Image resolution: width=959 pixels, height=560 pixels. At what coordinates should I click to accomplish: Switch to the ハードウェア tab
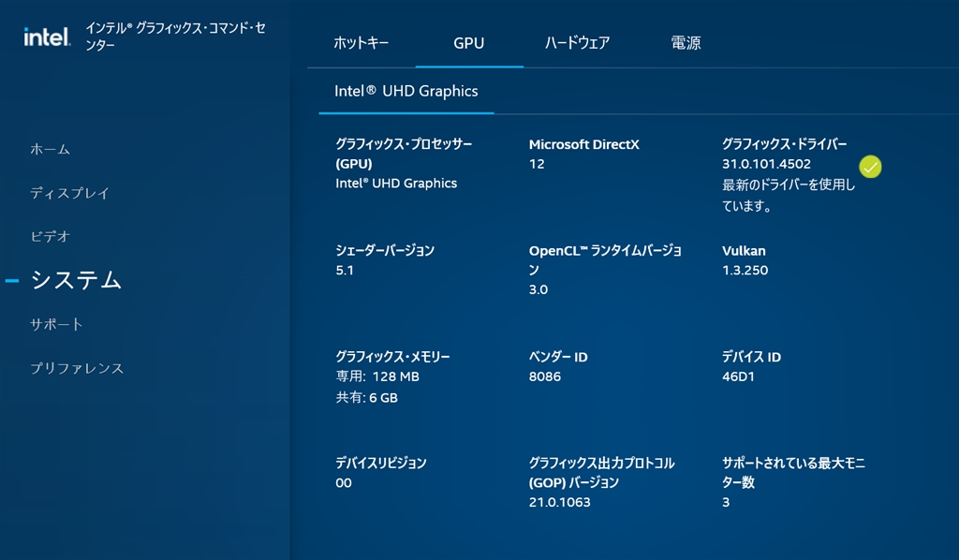pos(577,43)
